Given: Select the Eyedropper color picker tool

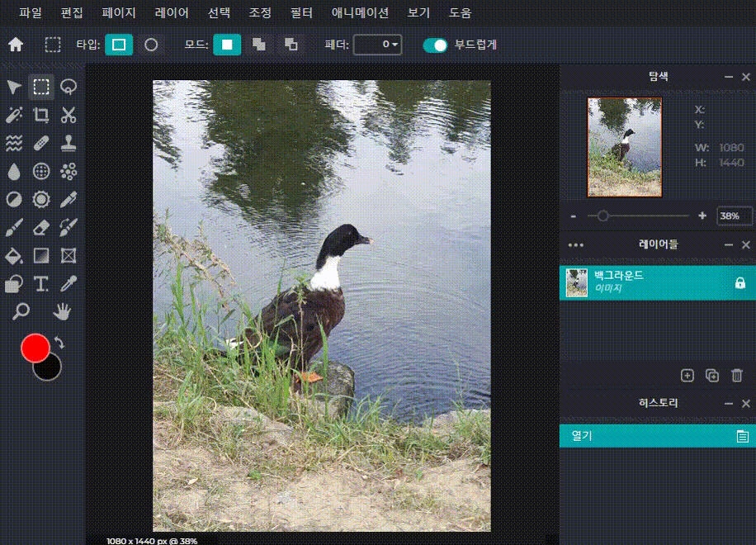Looking at the screenshot, I should click(x=69, y=283).
